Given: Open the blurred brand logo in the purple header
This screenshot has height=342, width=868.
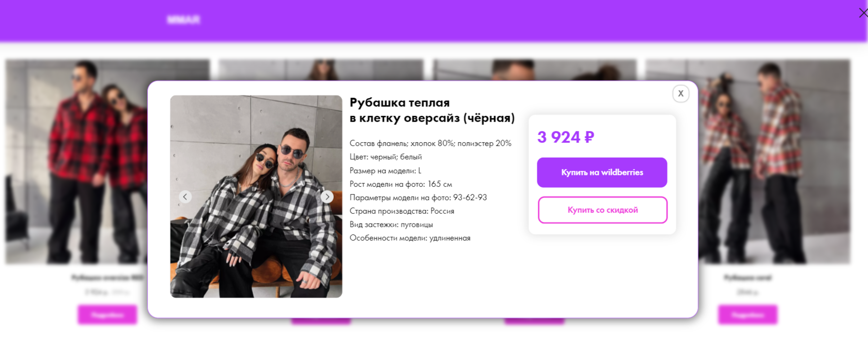Looking at the screenshot, I should (183, 20).
